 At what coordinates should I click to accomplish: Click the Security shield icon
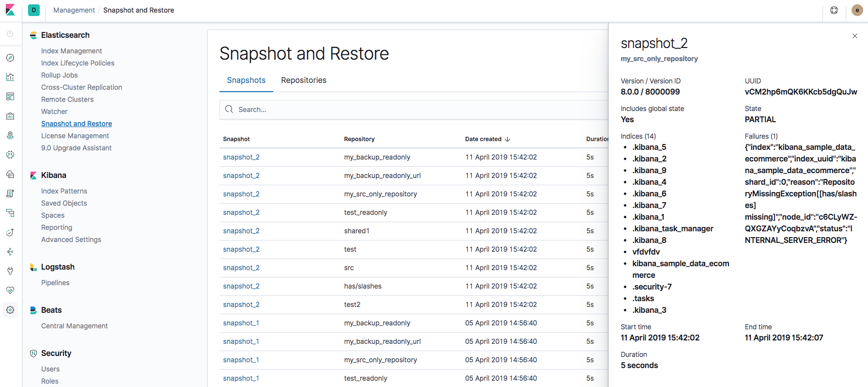click(x=33, y=354)
